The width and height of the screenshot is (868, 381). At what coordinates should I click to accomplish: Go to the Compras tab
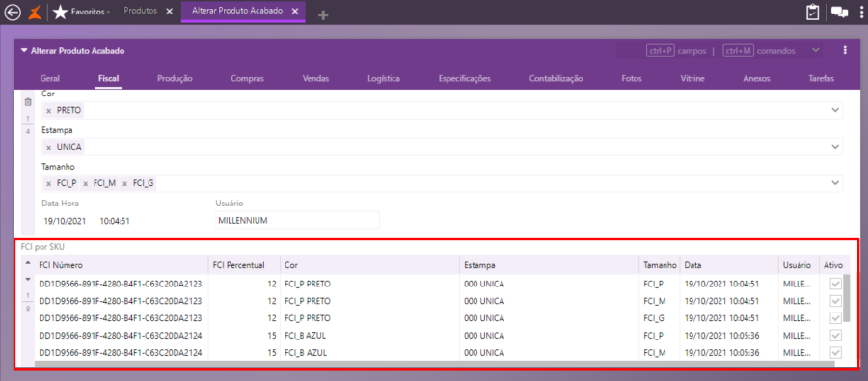tap(248, 79)
